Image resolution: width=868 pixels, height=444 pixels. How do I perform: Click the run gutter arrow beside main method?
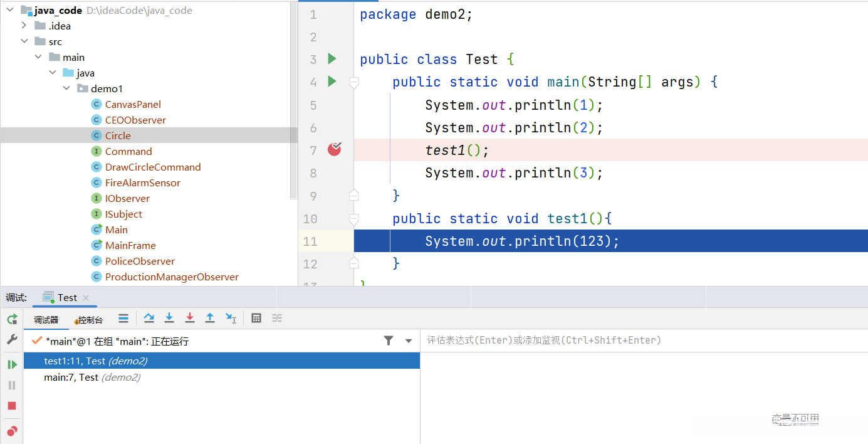click(332, 82)
